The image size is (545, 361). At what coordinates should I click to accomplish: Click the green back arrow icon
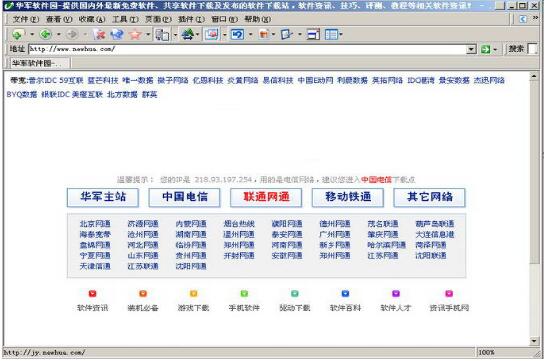coord(45,34)
